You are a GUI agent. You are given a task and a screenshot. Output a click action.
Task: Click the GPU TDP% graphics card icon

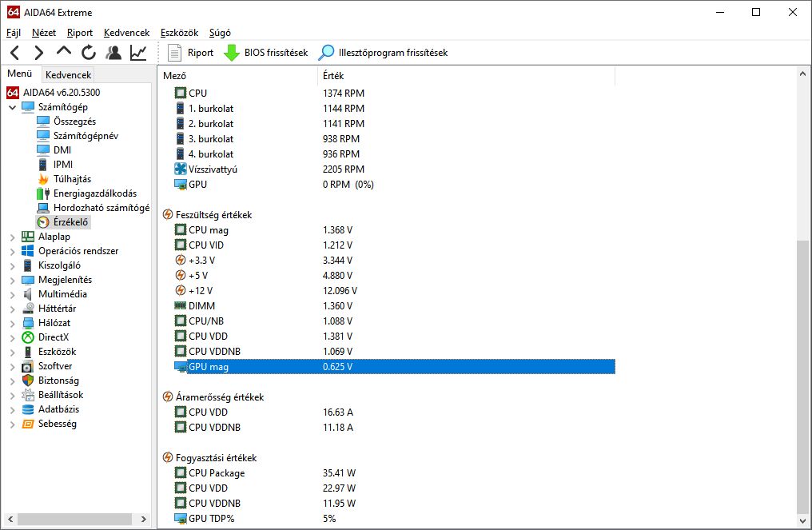point(180,518)
